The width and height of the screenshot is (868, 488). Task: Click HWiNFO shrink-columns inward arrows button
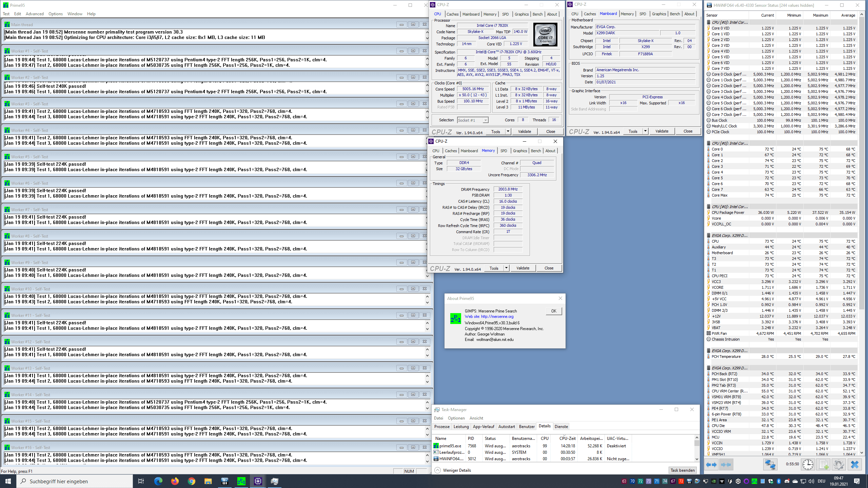coord(726,465)
